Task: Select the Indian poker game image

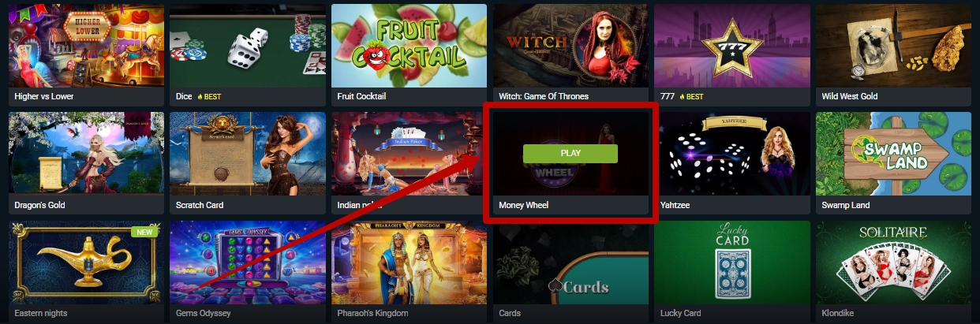Action: click(409, 154)
